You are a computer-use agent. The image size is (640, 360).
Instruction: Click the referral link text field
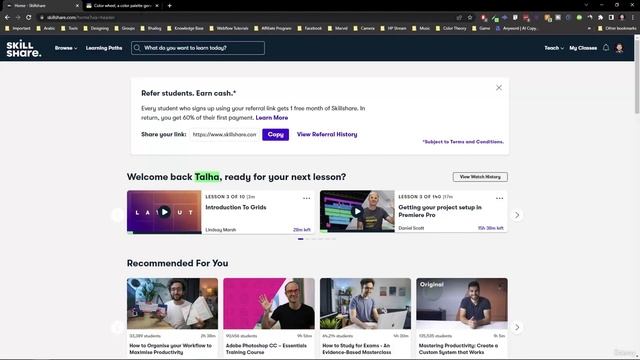(224, 134)
